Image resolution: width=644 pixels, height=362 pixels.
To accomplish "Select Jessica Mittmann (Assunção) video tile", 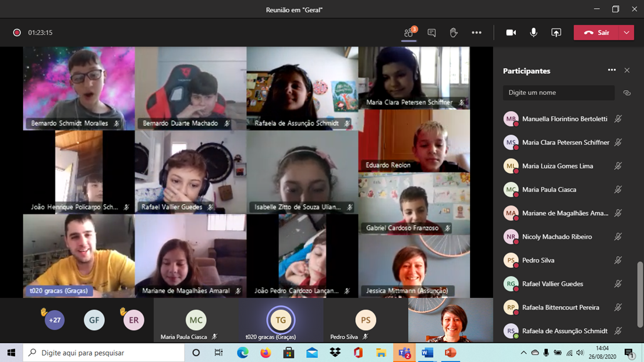I will 414,267.
